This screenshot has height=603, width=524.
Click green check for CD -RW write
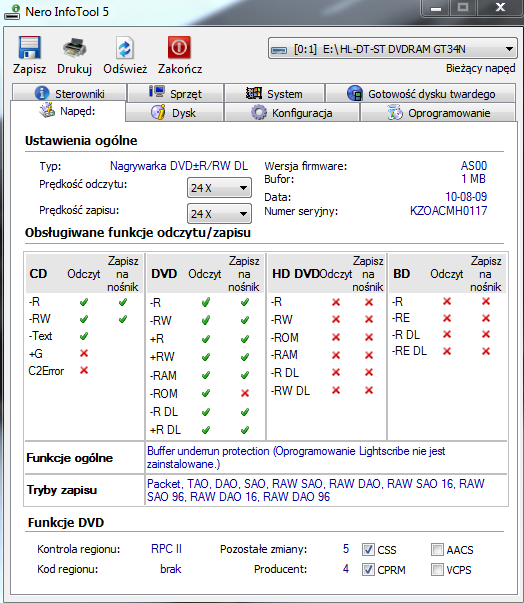pyautogui.click(x=123, y=319)
